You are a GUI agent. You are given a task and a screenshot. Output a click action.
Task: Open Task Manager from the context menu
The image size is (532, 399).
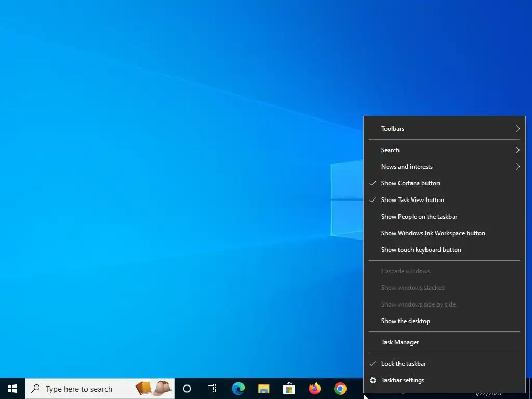click(x=444, y=342)
